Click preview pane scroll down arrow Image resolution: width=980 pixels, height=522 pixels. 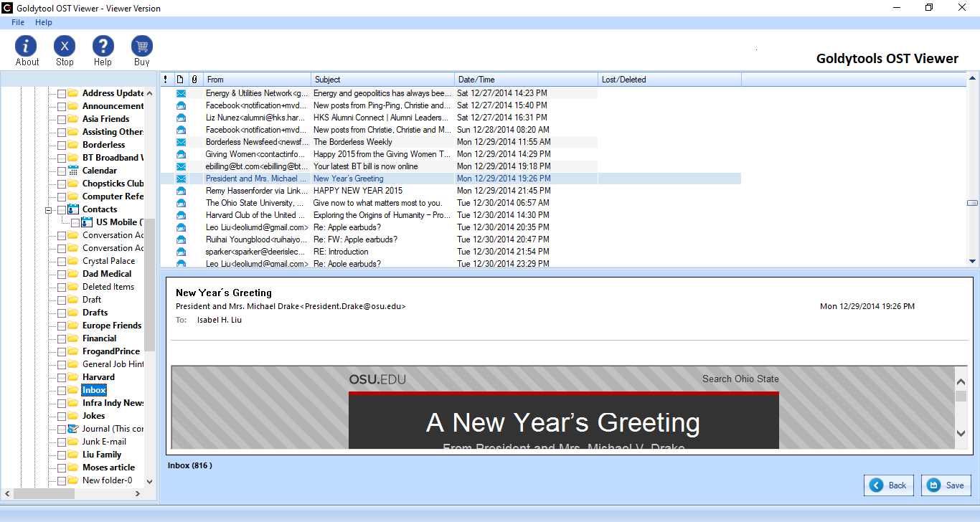click(961, 433)
